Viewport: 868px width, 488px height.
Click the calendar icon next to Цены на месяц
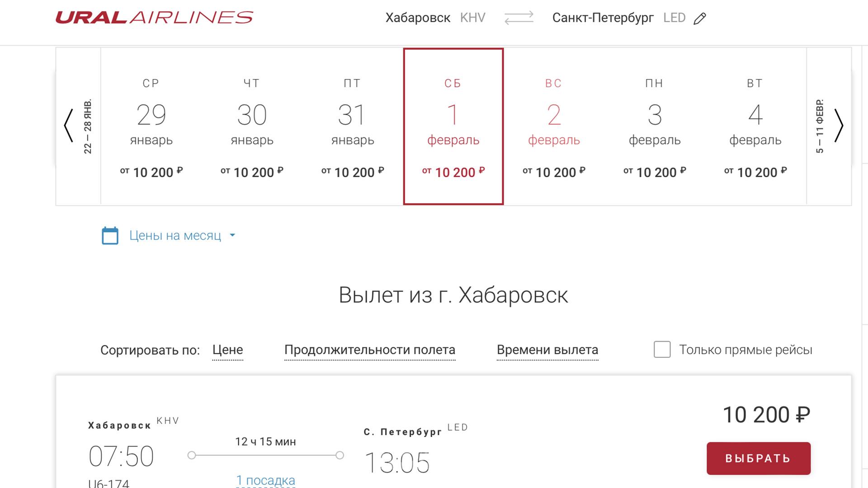[x=110, y=235]
